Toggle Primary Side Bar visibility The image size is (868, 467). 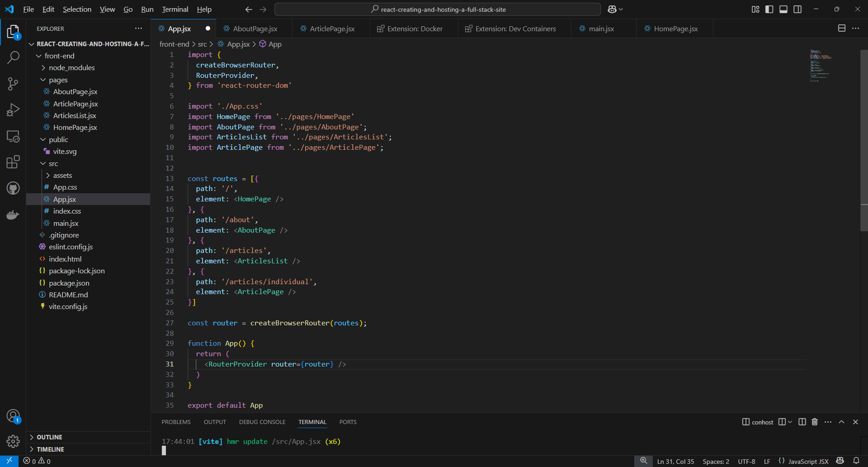[x=769, y=9]
